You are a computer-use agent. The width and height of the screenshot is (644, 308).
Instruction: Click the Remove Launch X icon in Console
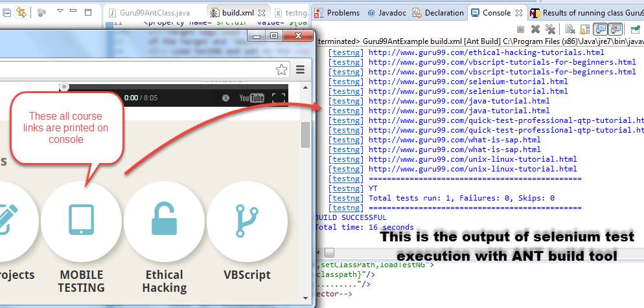click(x=535, y=29)
